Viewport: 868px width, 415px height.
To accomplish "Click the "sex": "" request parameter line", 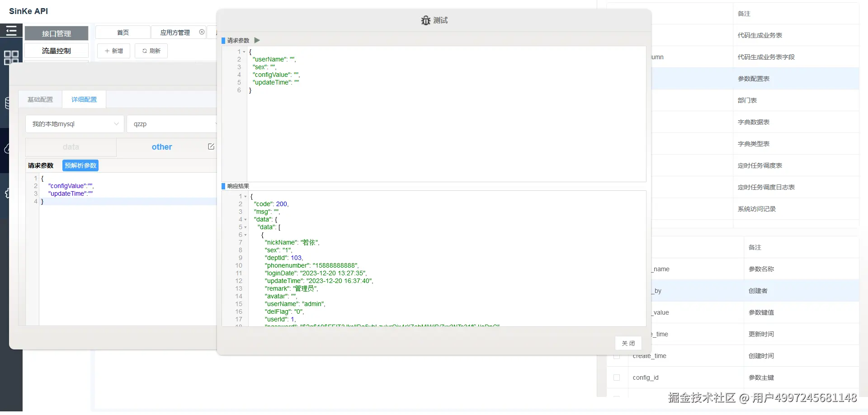I will point(264,67).
